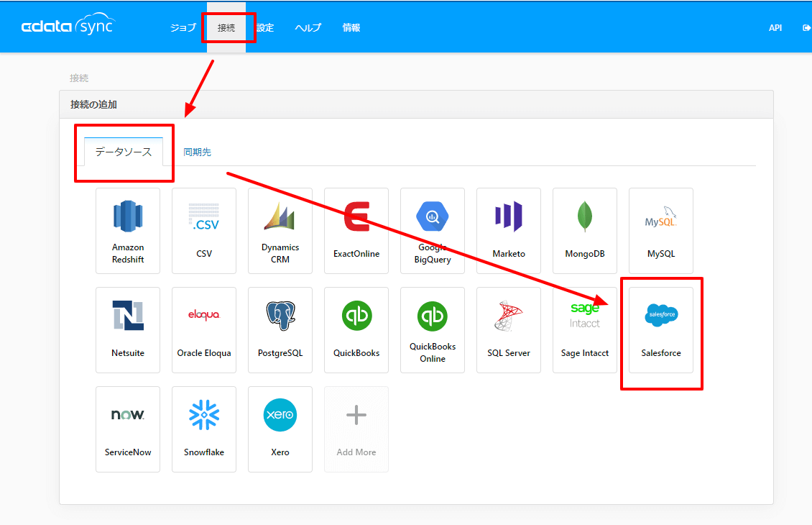Open the ヘルプ menu
Screen dimensions: 812x525
click(x=308, y=28)
